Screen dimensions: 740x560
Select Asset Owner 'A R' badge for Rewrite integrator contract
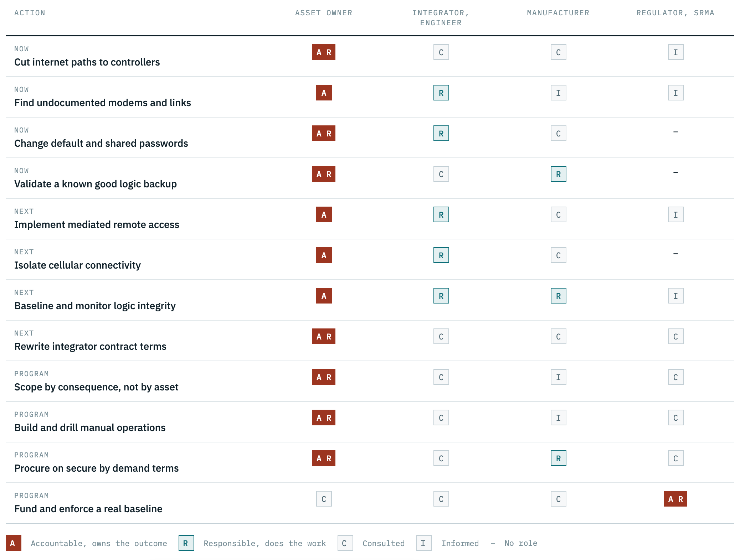point(324,336)
